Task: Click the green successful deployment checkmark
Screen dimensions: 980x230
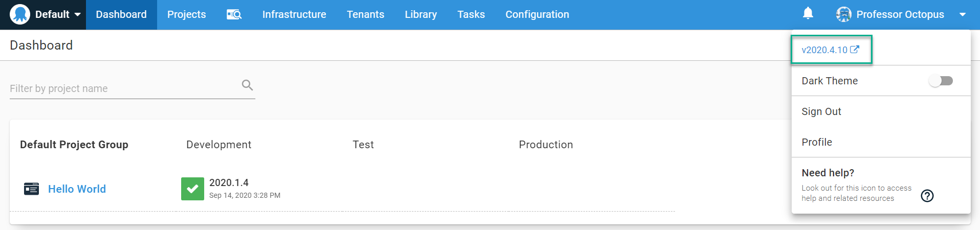Action: [192, 189]
